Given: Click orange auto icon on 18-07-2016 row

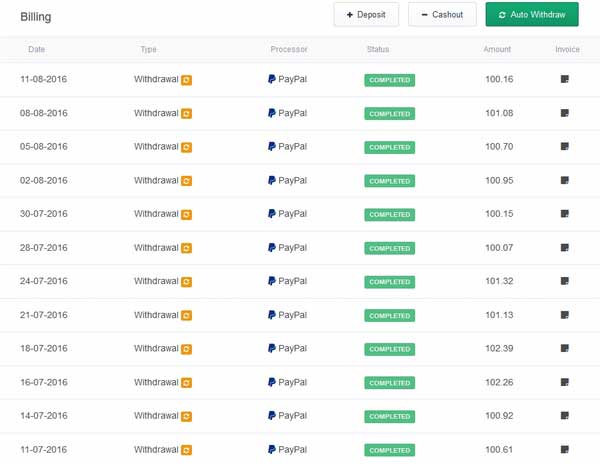Looking at the screenshot, I should pos(186,349).
